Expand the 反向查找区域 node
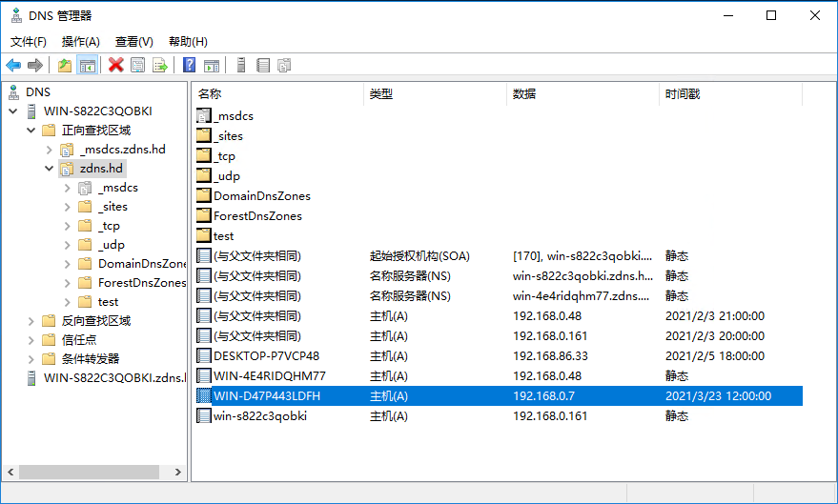The width and height of the screenshot is (838, 504). (x=31, y=321)
